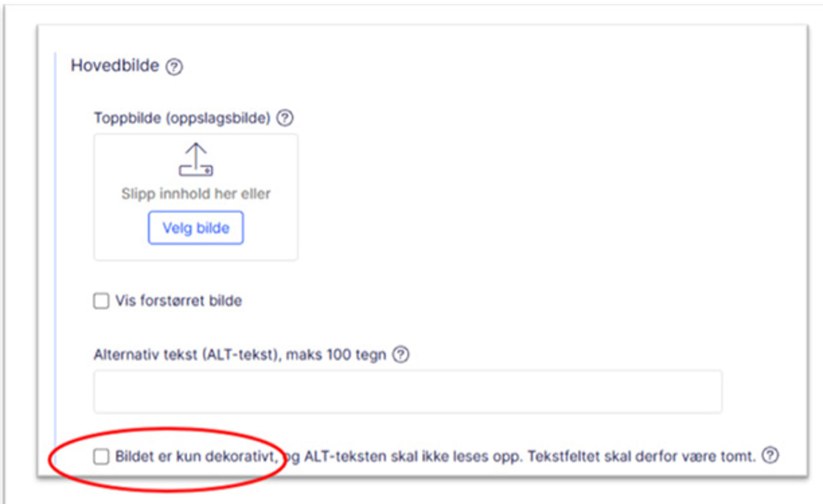Click the help icon next to Hovedbilde
Screen dimensions: 823x504
(x=174, y=67)
